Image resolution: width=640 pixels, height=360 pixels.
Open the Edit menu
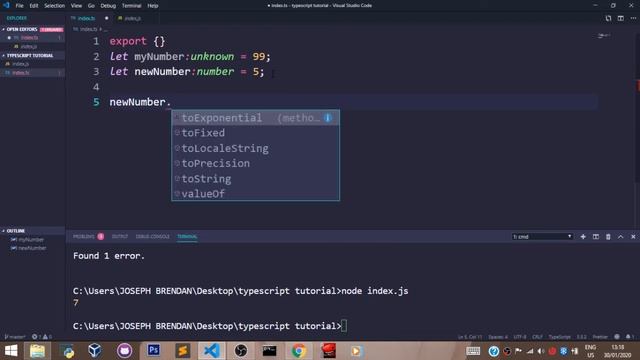34,6
